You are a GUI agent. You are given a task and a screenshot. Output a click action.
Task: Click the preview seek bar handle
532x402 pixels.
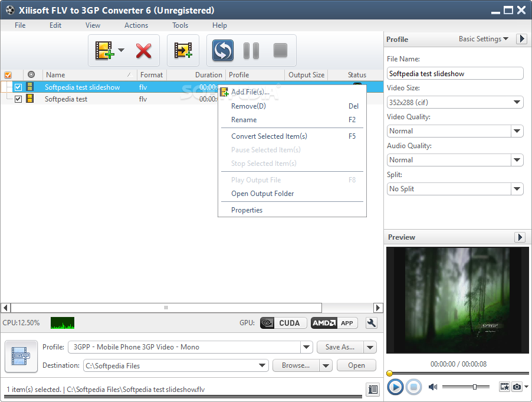(389, 373)
